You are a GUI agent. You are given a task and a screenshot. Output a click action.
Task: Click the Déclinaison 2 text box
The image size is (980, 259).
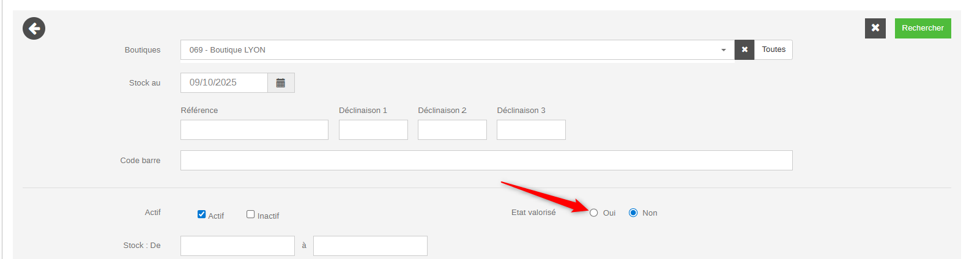point(452,130)
